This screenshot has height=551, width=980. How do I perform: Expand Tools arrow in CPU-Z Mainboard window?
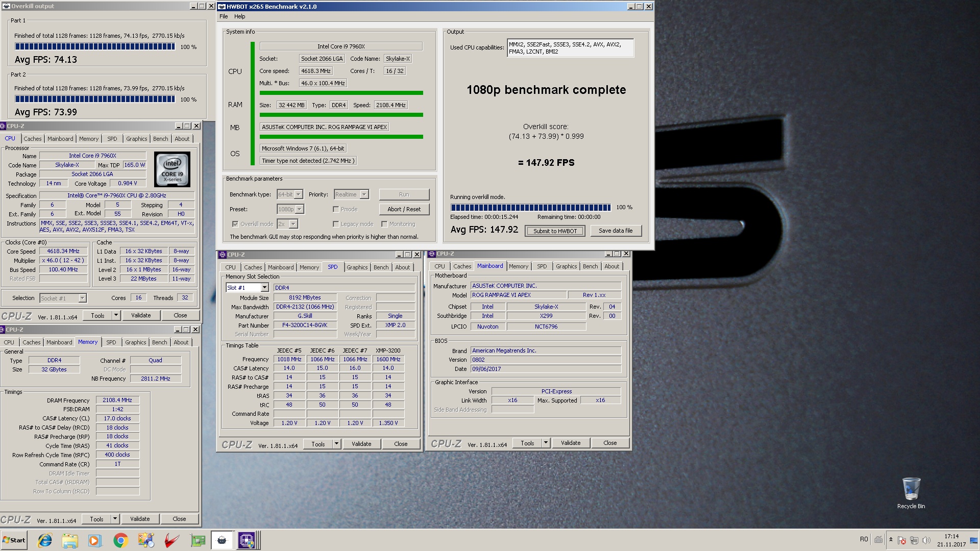coord(546,443)
